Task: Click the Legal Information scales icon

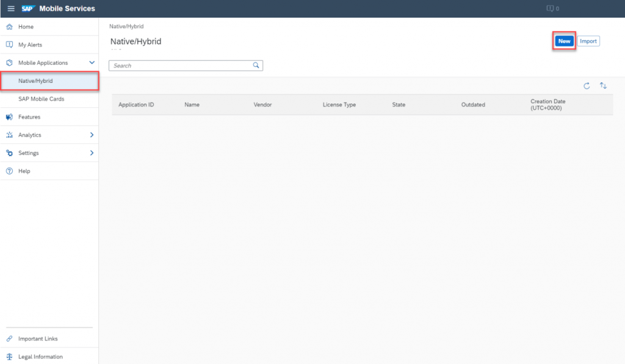Action: pyautogui.click(x=10, y=357)
